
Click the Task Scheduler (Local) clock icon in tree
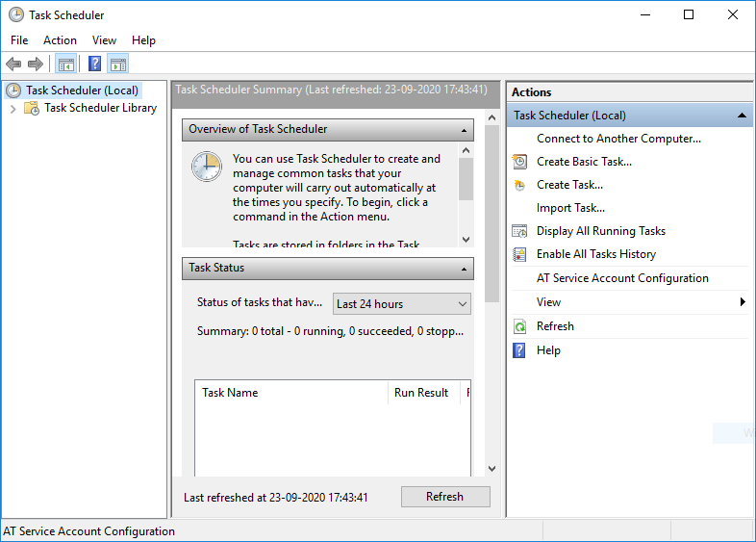[x=13, y=90]
